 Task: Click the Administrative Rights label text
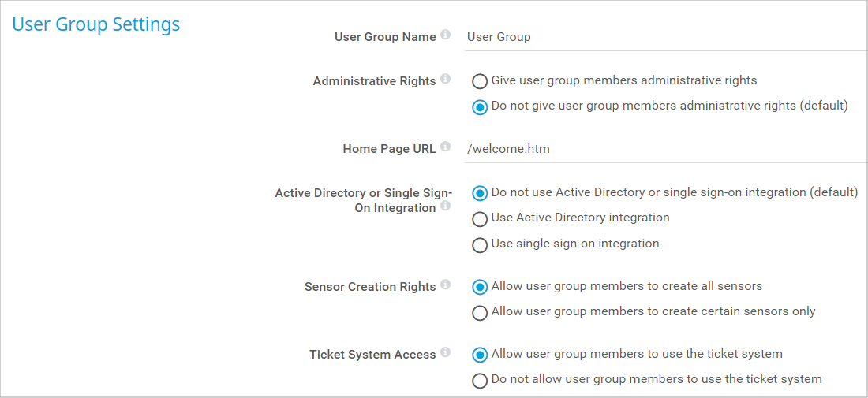(374, 81)
